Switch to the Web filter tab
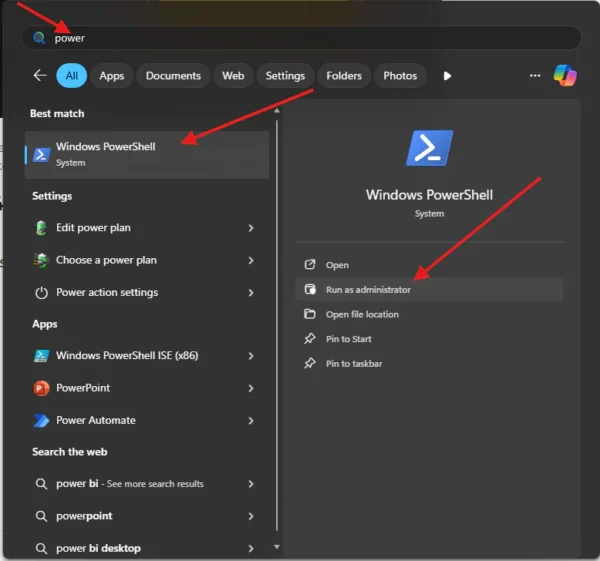This screenshot has width=600, height=561. click(x=233, y=76)
